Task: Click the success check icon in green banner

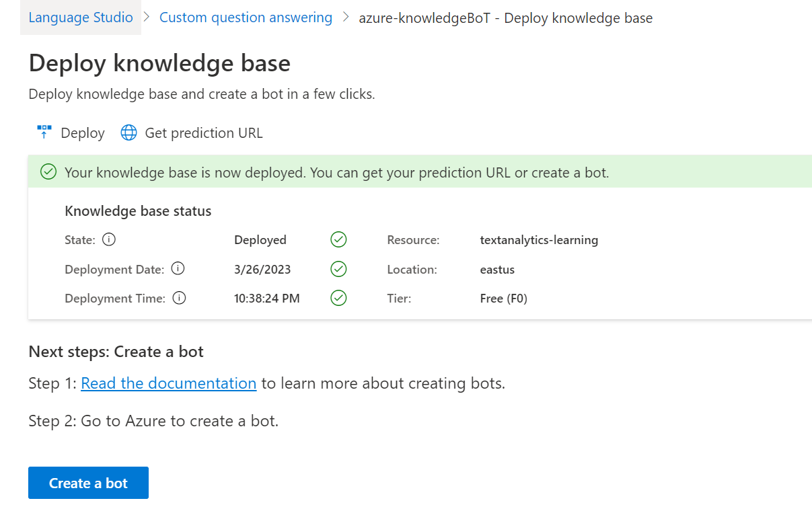Action: [x=48, y=173]
